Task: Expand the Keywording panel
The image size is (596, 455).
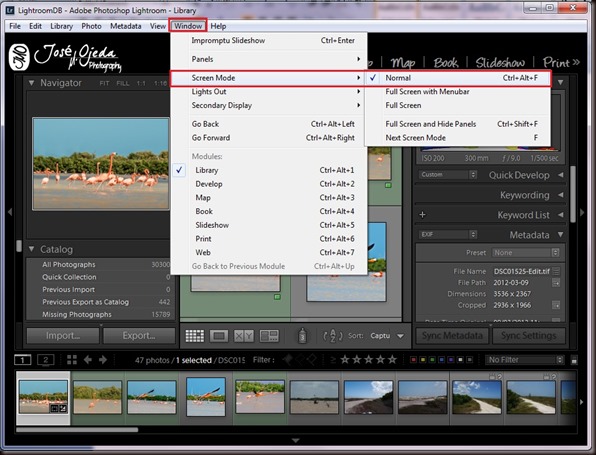Action: pos(561,195)
